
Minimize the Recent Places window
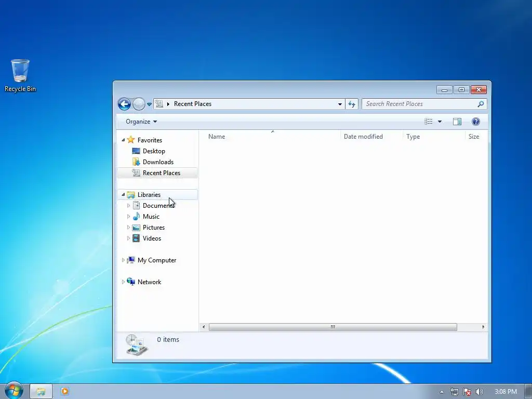click(x=444, y=89)
